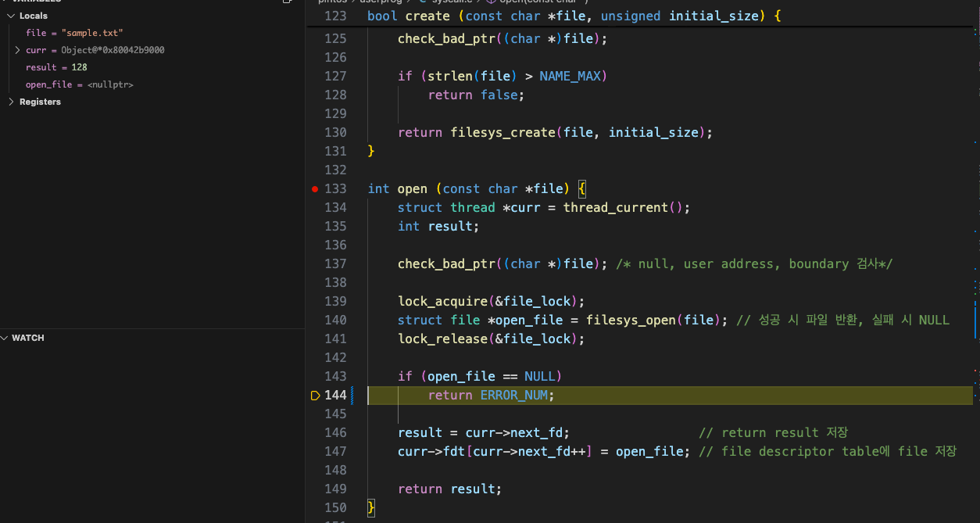This screenshot has height=523, width=980.
Task: Click line number 125 in the gutter
Action: pyautogui.click(x=334, y=38)
